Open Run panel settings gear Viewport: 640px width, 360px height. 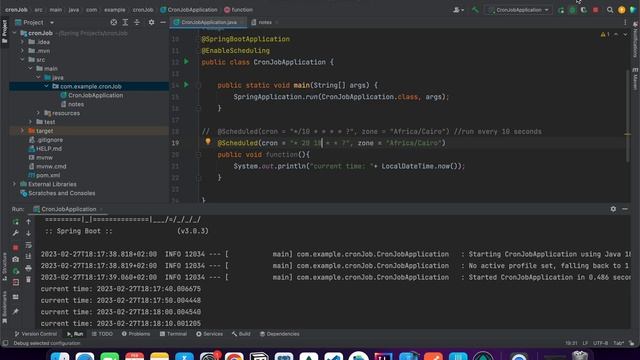[x=613, y=209]
